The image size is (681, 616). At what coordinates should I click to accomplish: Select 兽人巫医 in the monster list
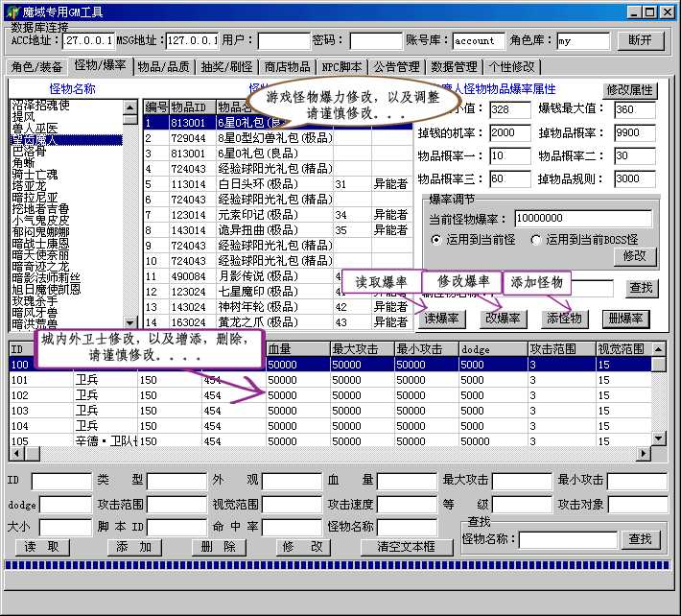point(35,128)
